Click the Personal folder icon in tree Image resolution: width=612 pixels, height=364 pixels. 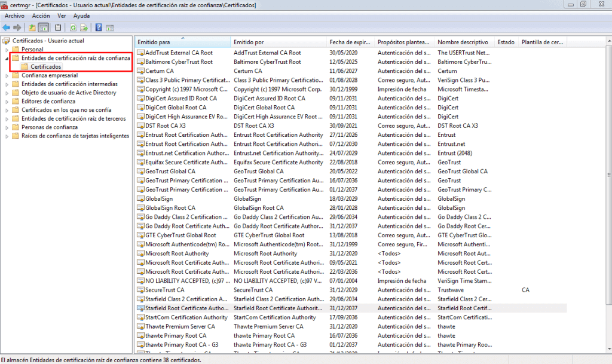16,50
